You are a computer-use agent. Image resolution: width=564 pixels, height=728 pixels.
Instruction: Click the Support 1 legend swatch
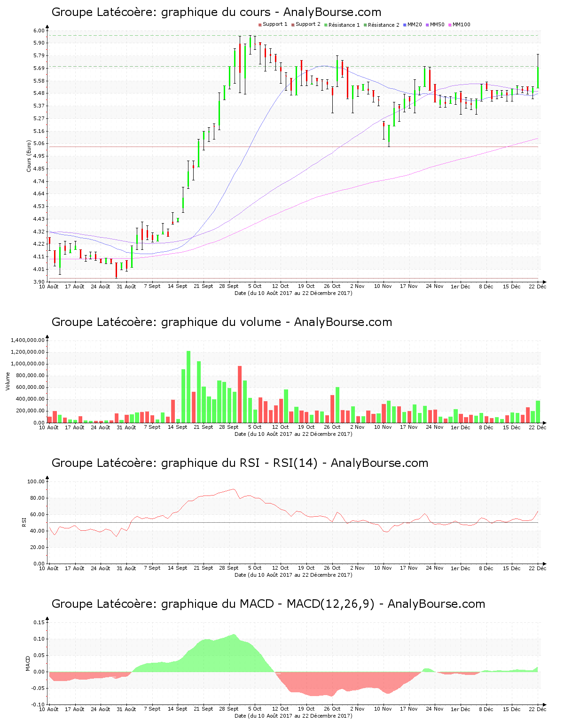260,25
